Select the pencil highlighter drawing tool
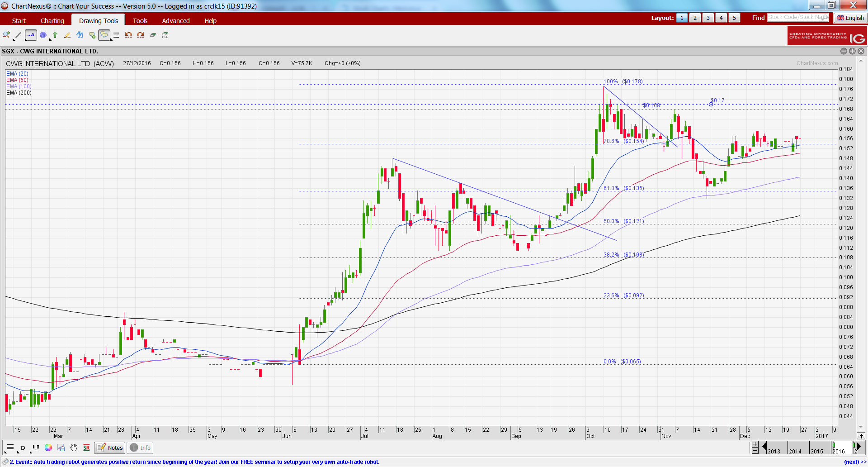868x467 pixels. pyautogui.click(x=67, y=35)
